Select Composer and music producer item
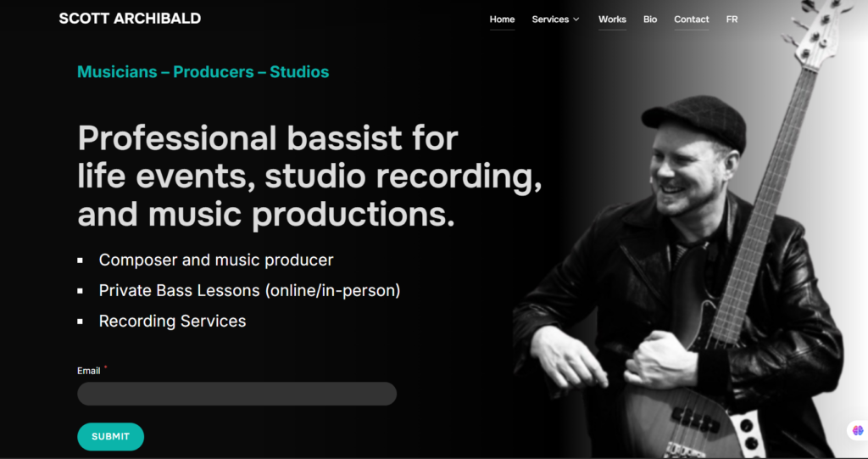 click(216, 260)
